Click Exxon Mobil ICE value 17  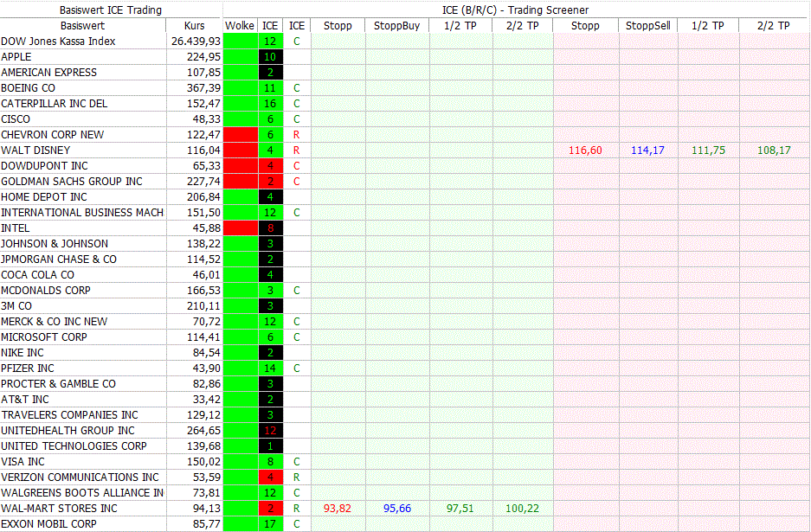tap(270, 523)
